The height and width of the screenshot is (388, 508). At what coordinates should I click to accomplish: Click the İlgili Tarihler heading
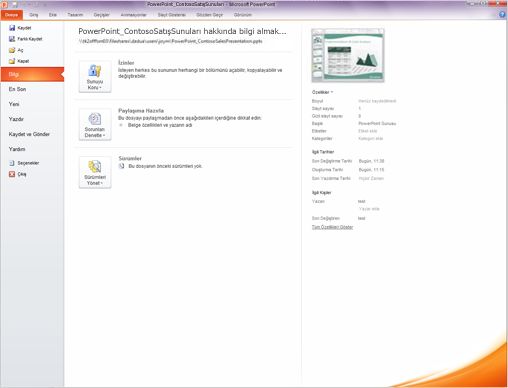(x=323, y=152)
